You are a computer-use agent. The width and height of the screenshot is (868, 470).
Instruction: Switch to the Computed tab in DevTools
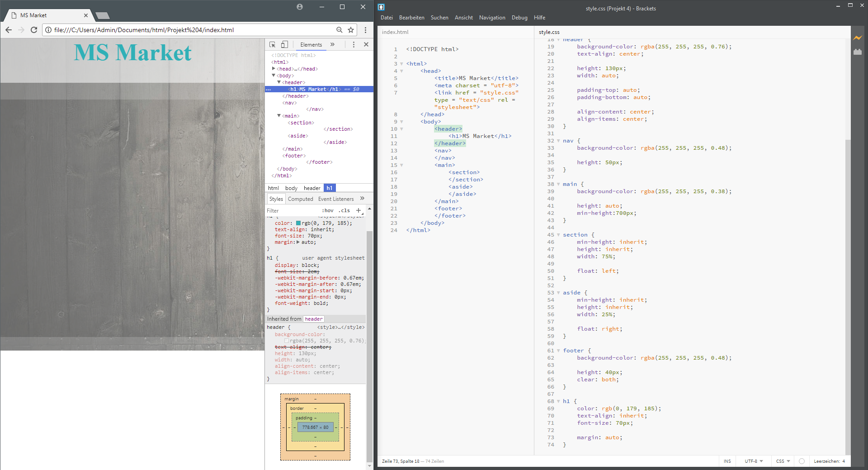coord(300,199)
